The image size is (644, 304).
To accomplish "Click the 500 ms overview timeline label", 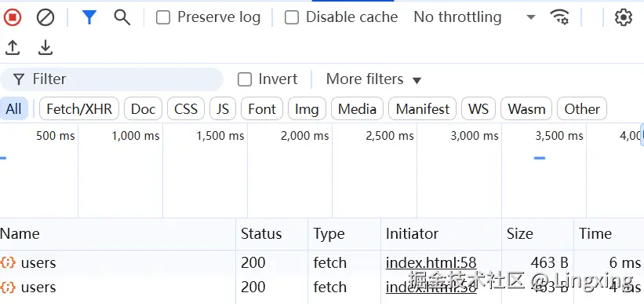I will click(56, 136).
